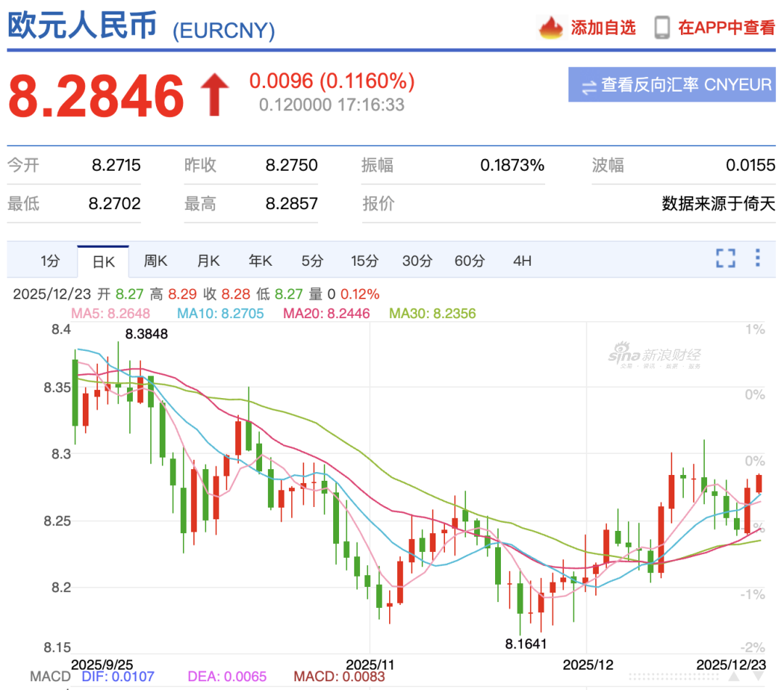Click the 波幅 value 0.0155

751,165
